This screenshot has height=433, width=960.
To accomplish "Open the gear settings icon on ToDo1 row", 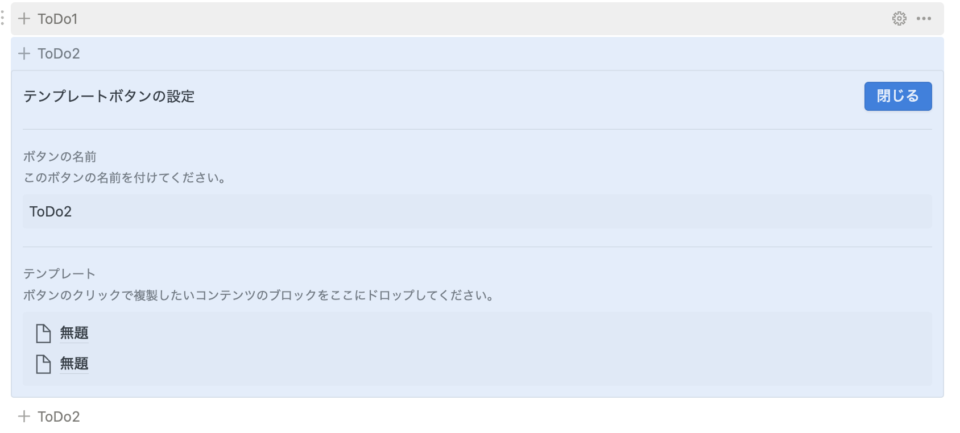I will 899,19.
